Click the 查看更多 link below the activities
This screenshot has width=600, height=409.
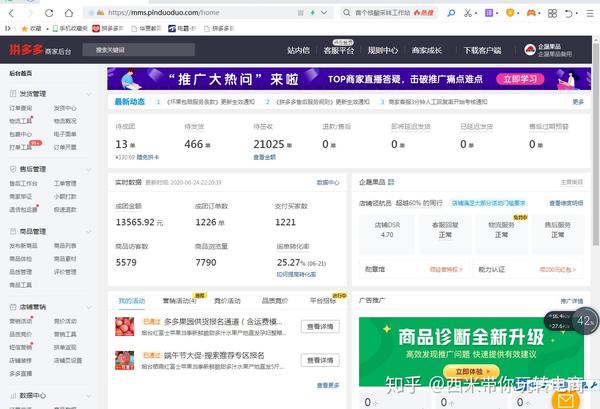[328, 385]
